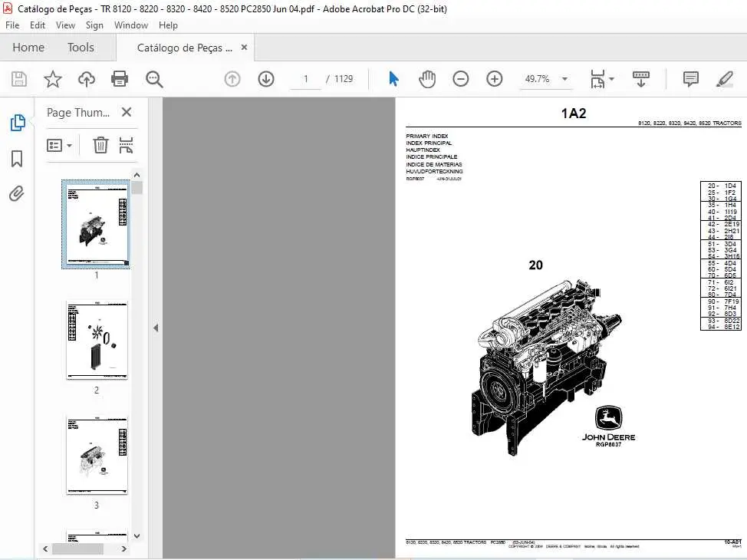Select the page 3 thumbnail
The image size is (747, 560).
pos(97,455)
